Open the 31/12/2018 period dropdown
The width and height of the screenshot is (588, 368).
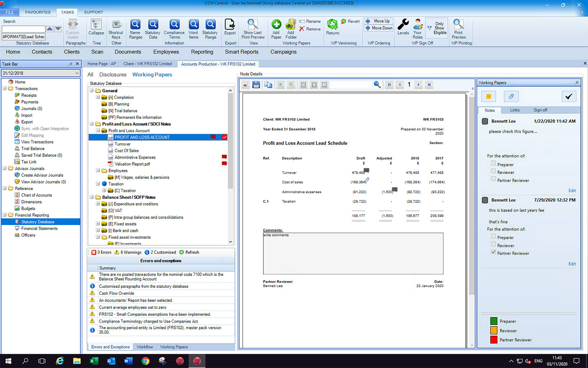click(77, 73)
